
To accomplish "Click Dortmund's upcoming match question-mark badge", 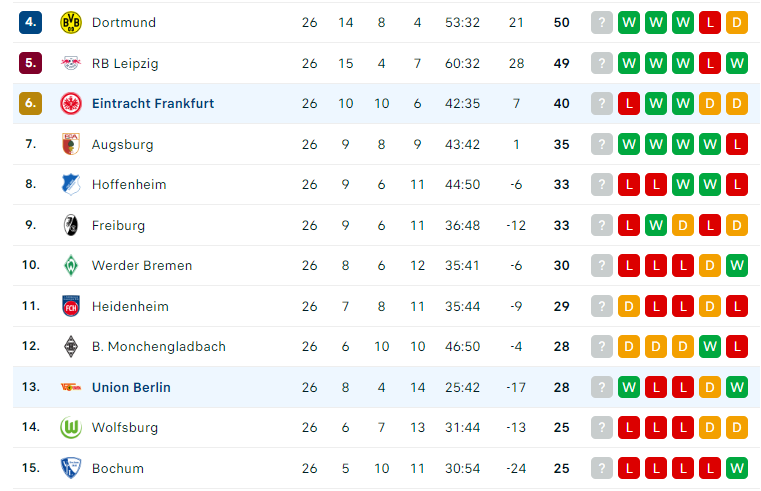I will [602, 22].
